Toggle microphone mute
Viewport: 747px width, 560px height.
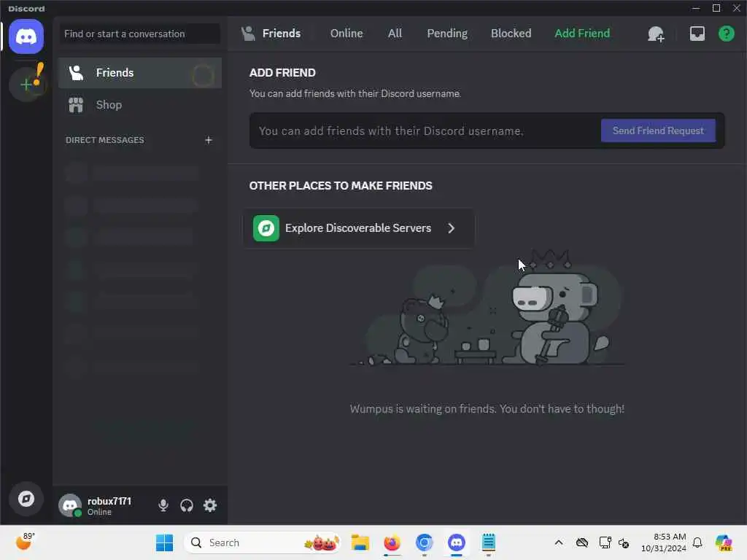point(163,505)
